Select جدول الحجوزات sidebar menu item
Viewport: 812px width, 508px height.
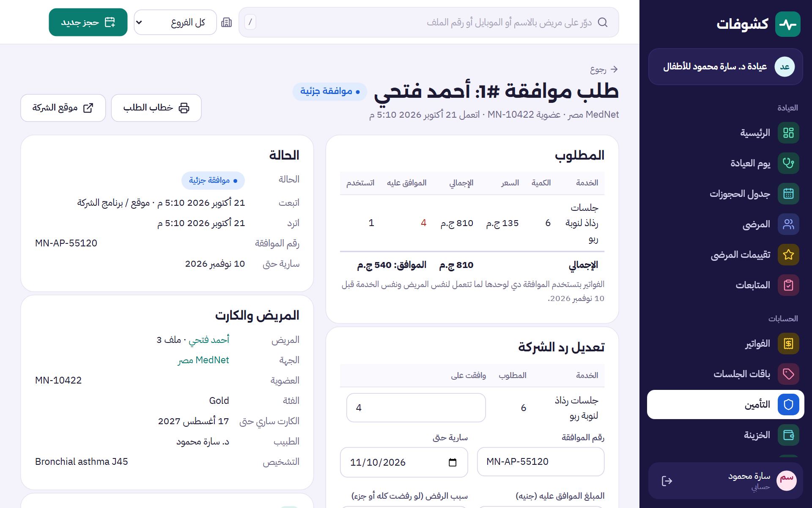pyautogui.click(x=726, y=194)
